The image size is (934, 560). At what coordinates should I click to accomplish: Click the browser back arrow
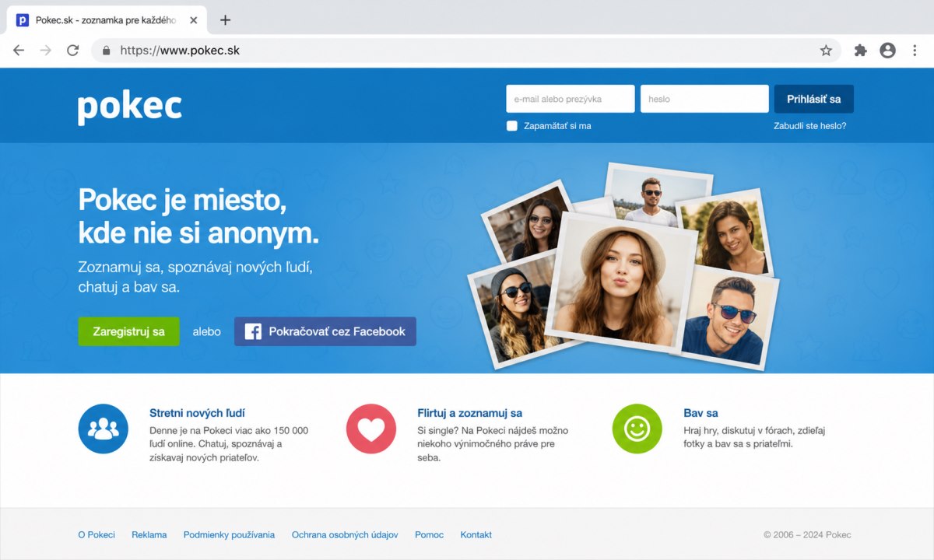coord(19,51)
